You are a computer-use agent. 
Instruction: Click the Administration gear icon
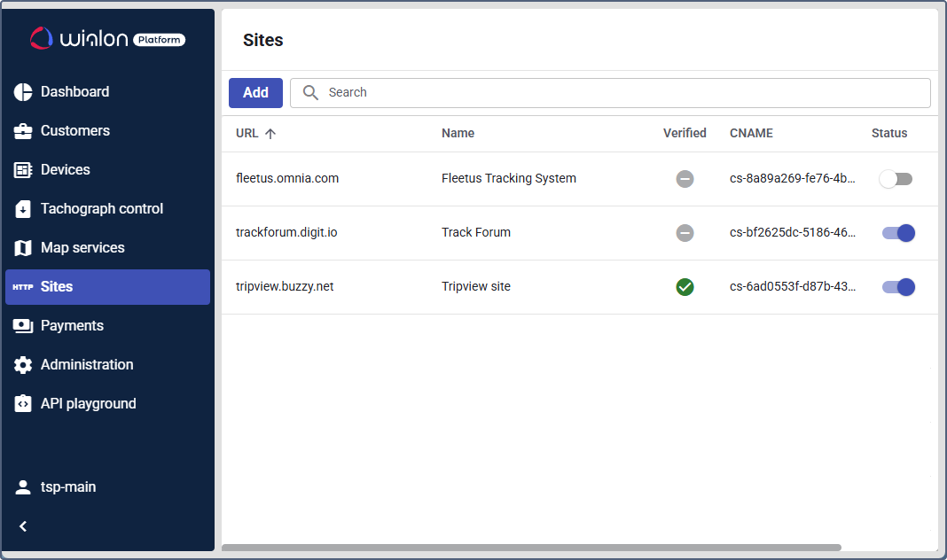coord(23,365)
